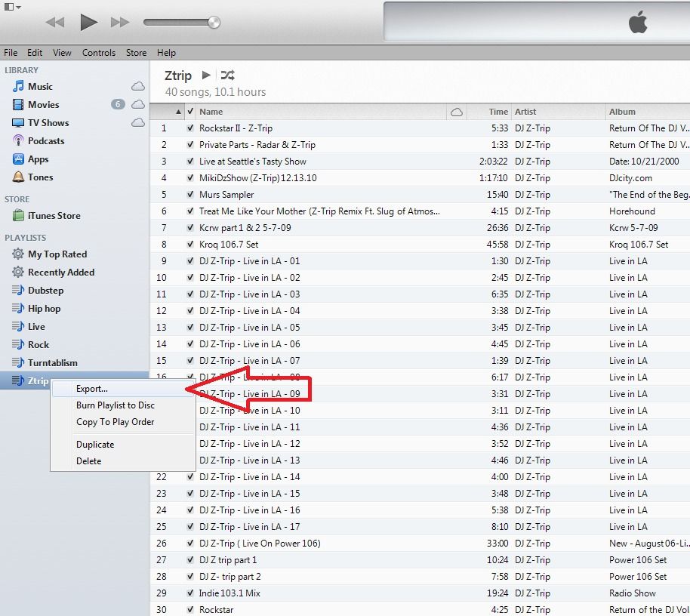Select Treat Me Like Your Mother remix track

pyautogui.click(x=319, y=211)
